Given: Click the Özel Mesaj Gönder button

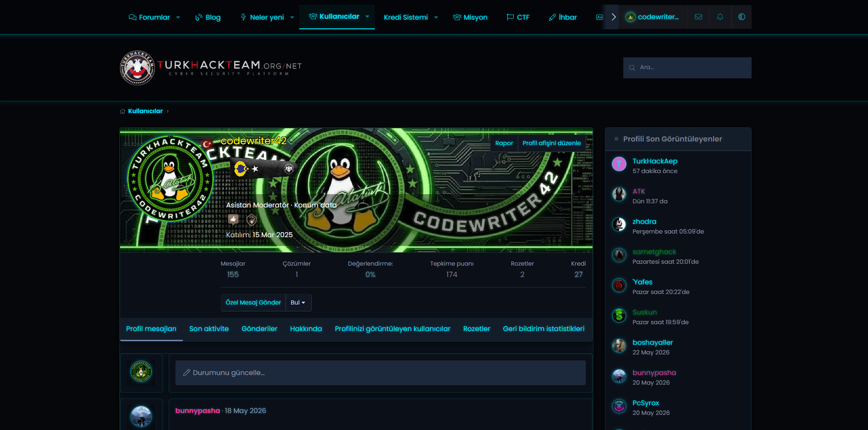Looking at the screenshot, I should click(253, 303).
